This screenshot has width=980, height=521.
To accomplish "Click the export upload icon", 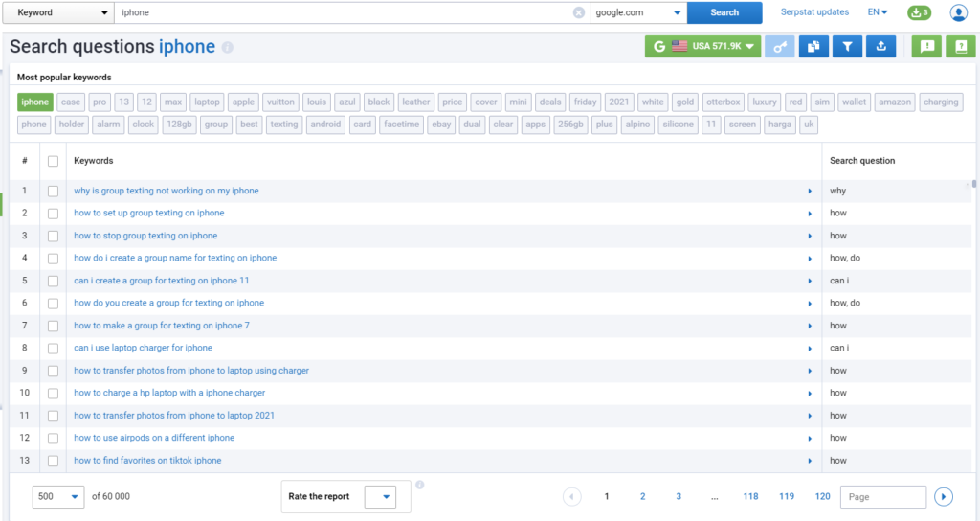I will click(x=880, y=46).
